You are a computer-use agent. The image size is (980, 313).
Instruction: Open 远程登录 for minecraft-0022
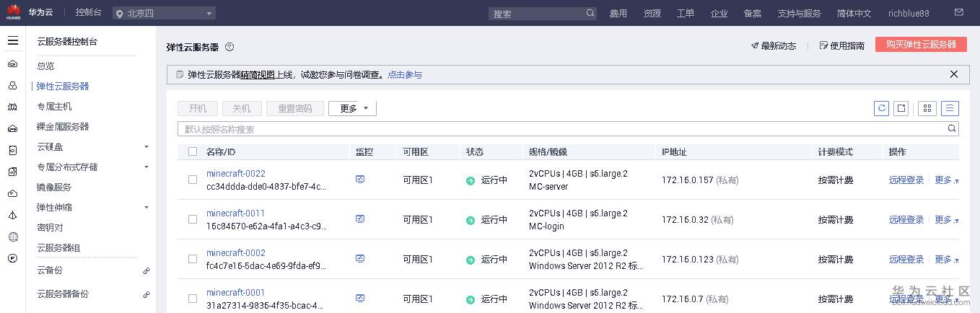tap(906, 180)
